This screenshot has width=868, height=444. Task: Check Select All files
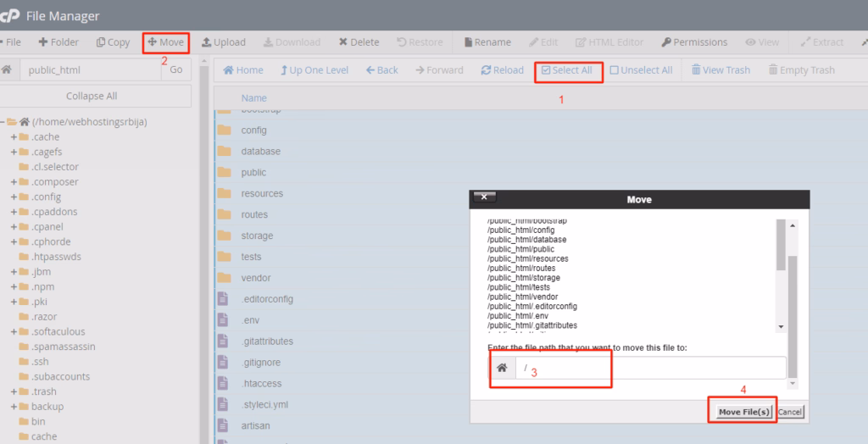pos(567,70)
